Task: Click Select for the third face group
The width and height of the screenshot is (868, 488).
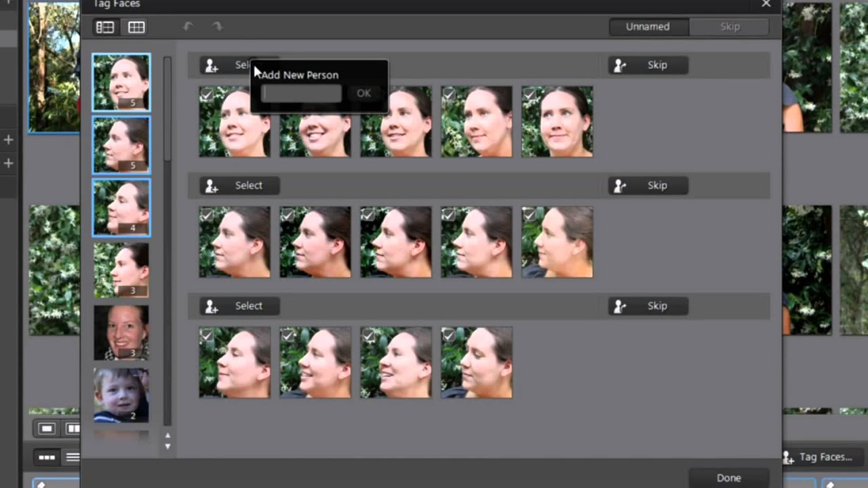Action: click(x=239, y=306)
